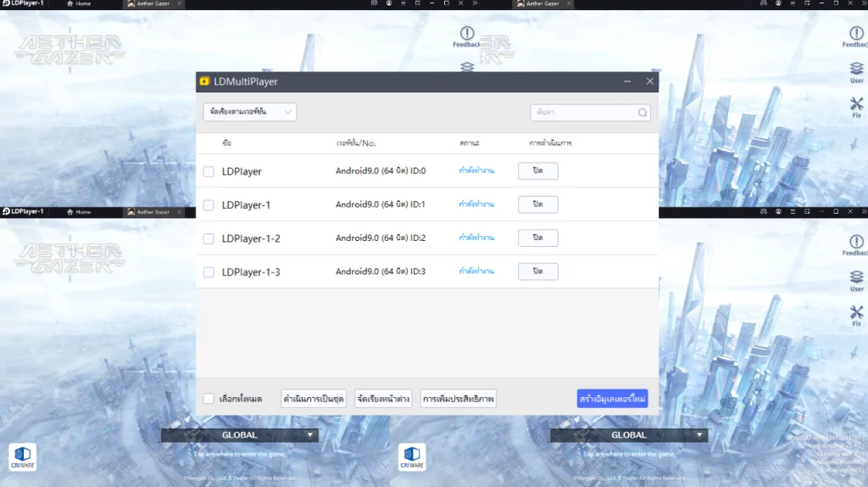The width and height of the screenshot is (868, 487).
Task: Click the instance name LDPlayer-1-3
Action: click(251, 272)
